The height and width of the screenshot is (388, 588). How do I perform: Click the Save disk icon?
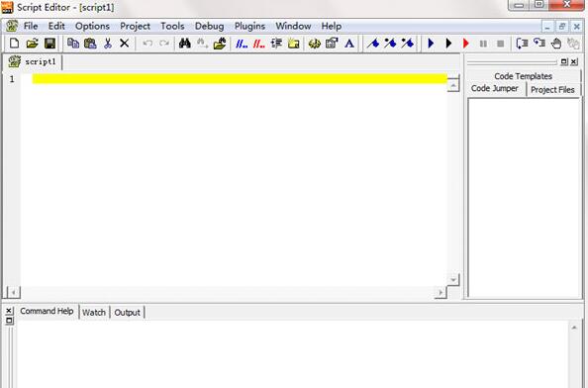(49, 44)
